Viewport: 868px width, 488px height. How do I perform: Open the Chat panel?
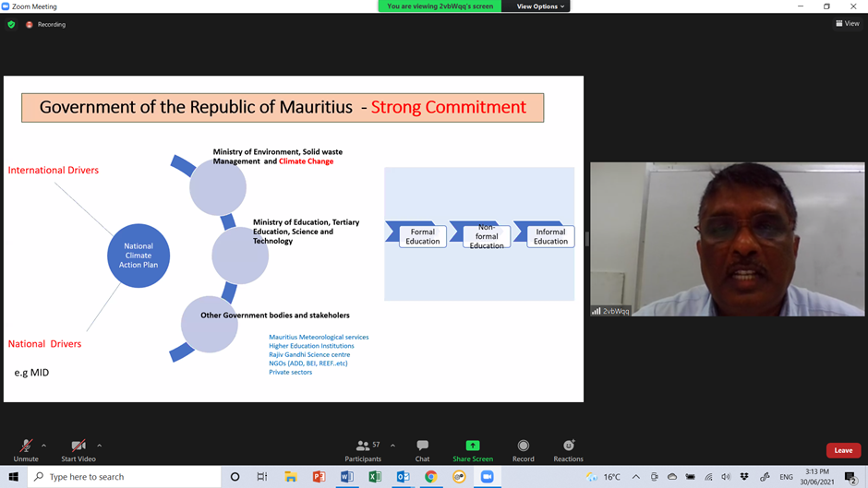pyautogui.click(x=422, y=449)
